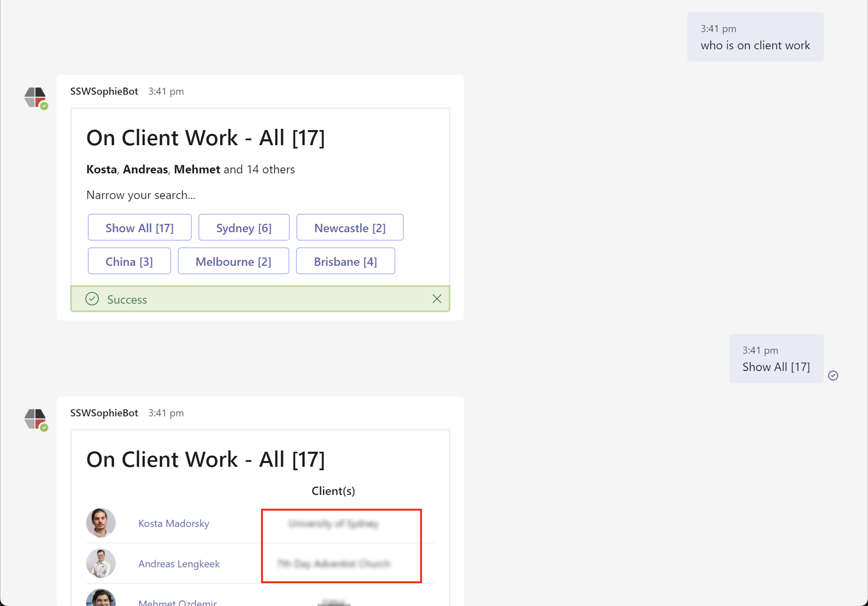
Task: Click Kosta Madorsky's profile picture
Action: [x=101, y=523]
